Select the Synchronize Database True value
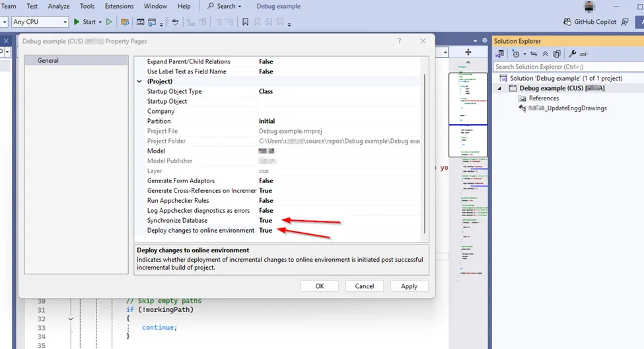 pos(266,220)
